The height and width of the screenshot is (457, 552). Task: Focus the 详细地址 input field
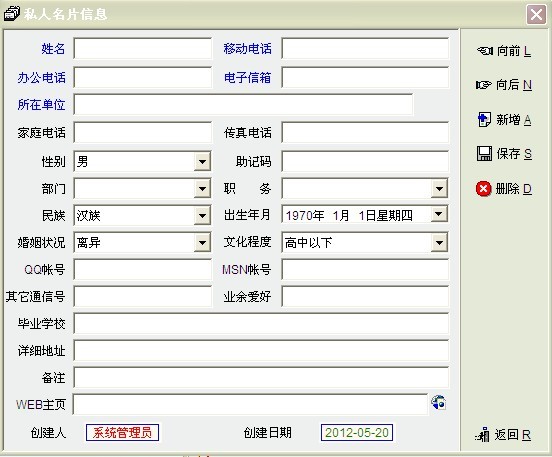pyautogui.click(x=261, y=351)
